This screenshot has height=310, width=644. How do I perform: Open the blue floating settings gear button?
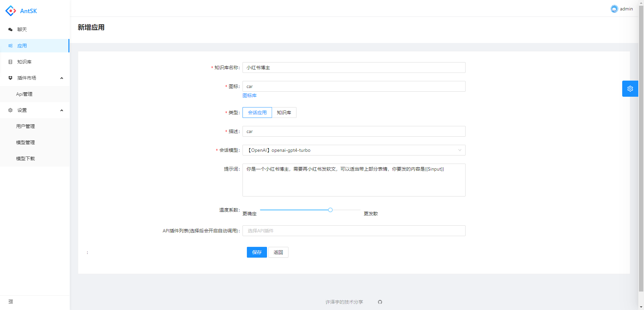630,89
